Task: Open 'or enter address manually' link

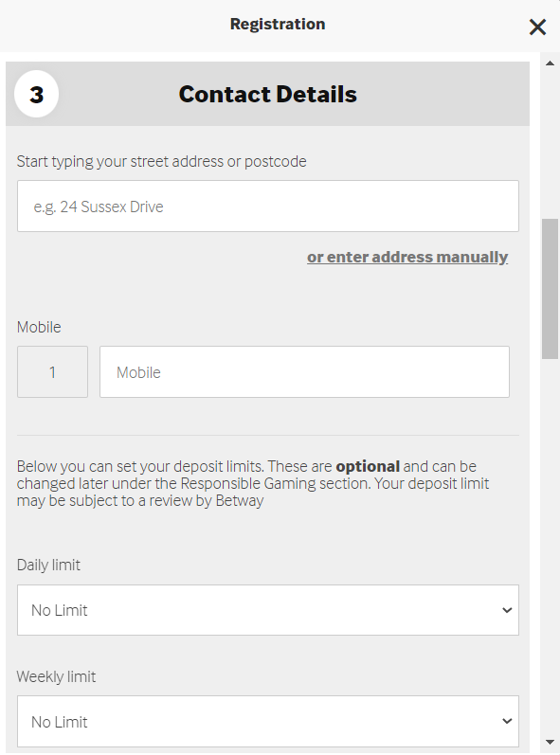Action: 407,258
